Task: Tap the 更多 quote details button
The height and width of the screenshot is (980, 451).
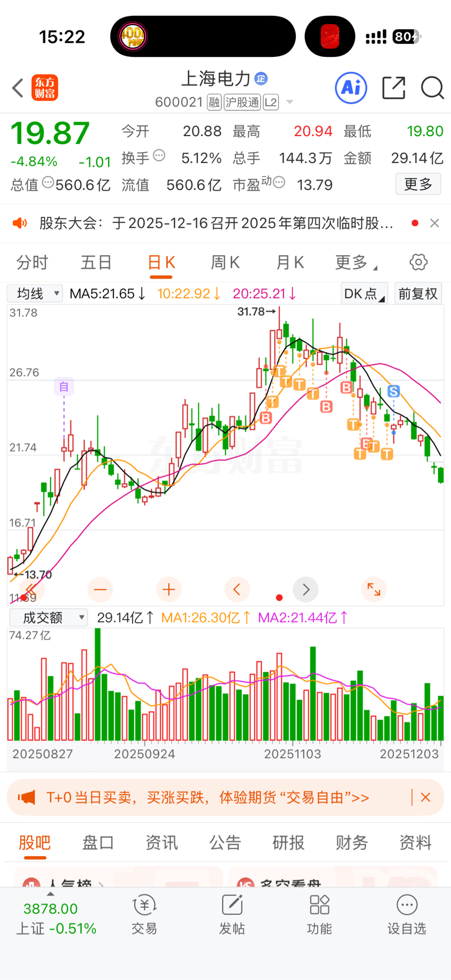Action: [418, 184]
